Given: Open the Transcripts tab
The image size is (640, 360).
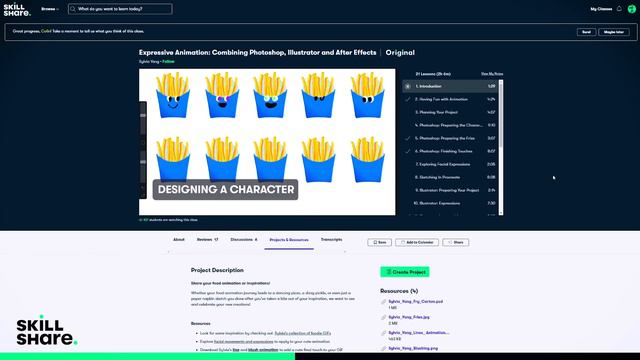Looking at the screenshot, I should tap(331, 240).
